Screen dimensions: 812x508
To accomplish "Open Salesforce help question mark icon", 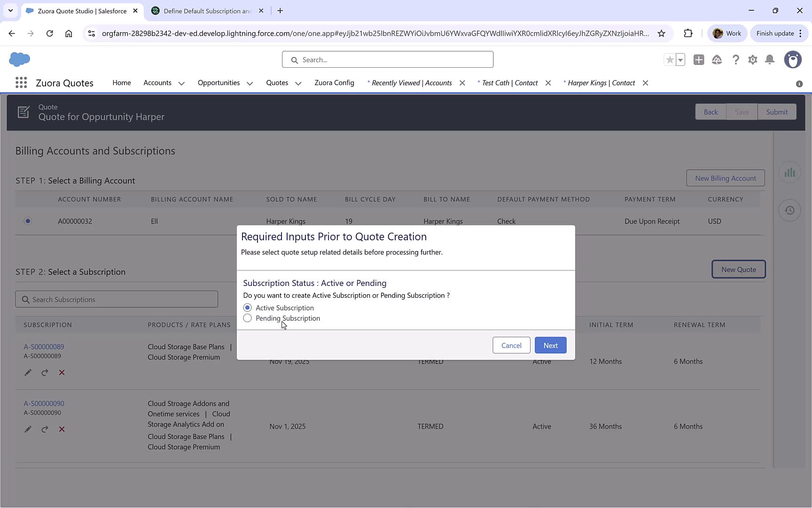I will point(736,60).
